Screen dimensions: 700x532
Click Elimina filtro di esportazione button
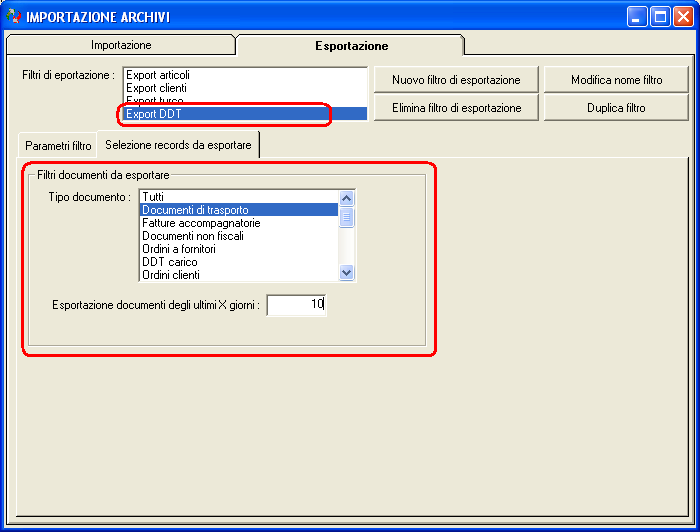point(456,108)
